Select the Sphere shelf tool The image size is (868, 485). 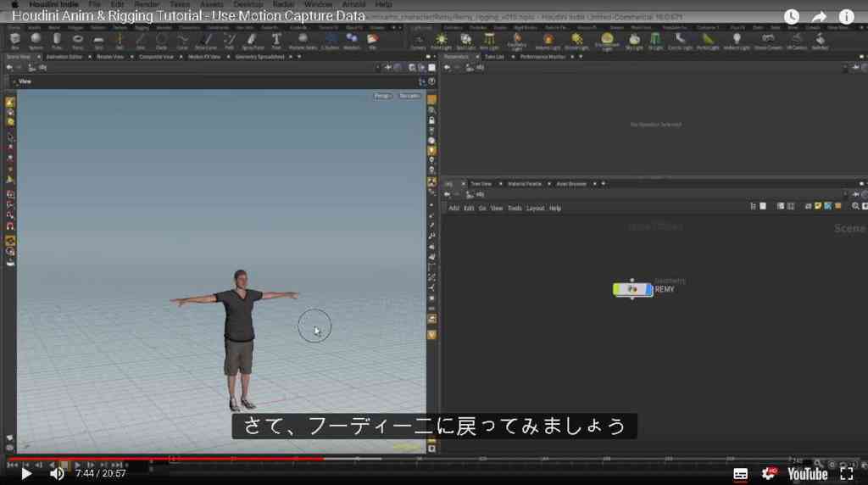pyautogui.click(x=36, y=39)
